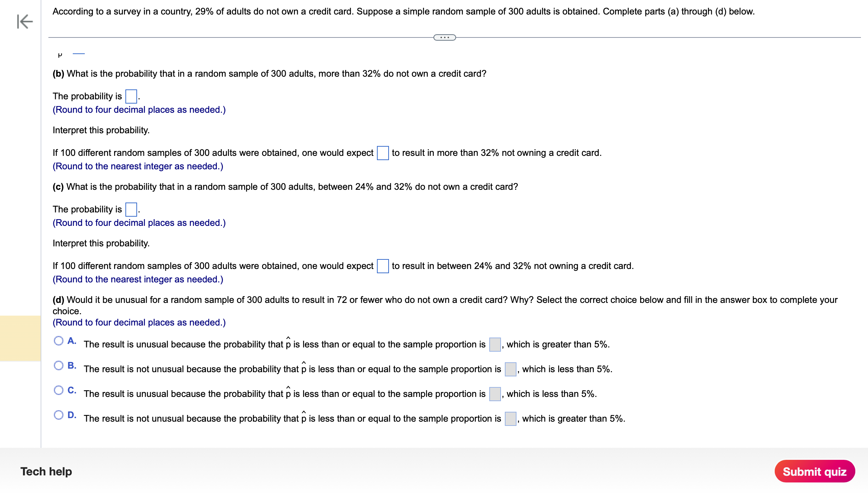The height and width of the screenshot is (498, 868).
Task: Select radio button option D
Action: click(x=58, y=417)
